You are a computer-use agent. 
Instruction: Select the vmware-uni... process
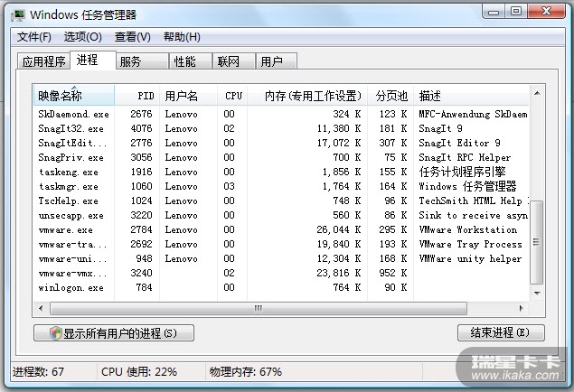pyautogui.click(x=281, y=258)
